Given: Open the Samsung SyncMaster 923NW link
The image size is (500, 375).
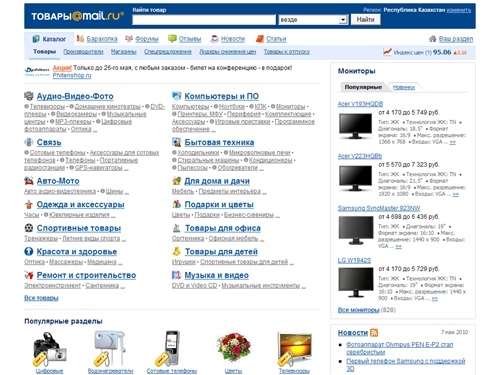Looking at the screenshot, I should [x=379, y=208].
